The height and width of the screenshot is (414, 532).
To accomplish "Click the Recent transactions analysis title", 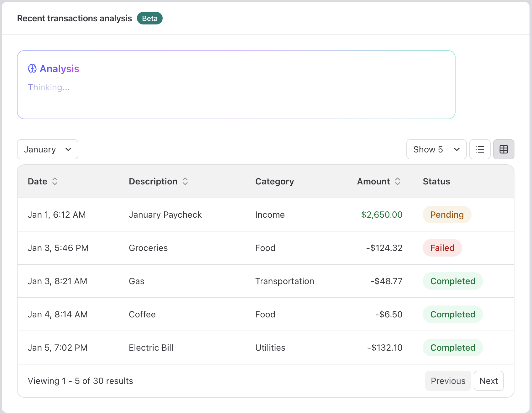I will pyautogui.click(x=74, y=18).
